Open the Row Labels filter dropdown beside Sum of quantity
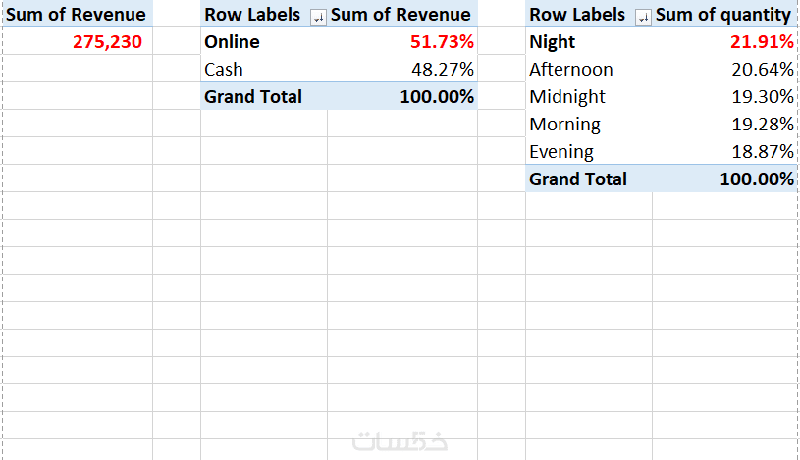This screenshot has height=460, width=800. click(x=644, y=16)
